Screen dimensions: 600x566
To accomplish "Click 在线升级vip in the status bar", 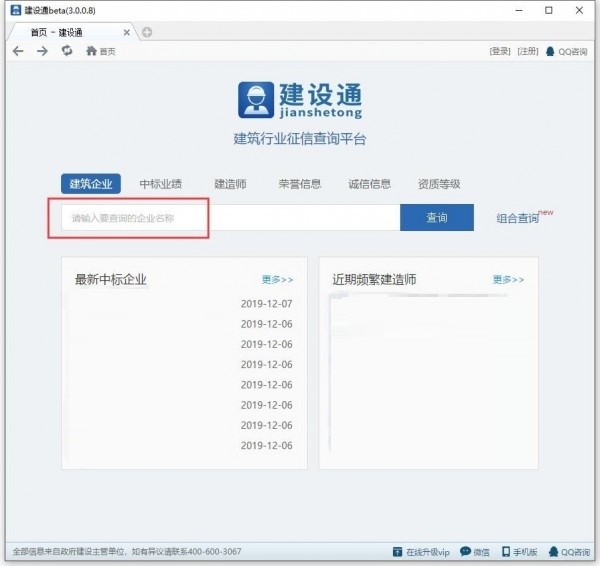I will [421, 552].
